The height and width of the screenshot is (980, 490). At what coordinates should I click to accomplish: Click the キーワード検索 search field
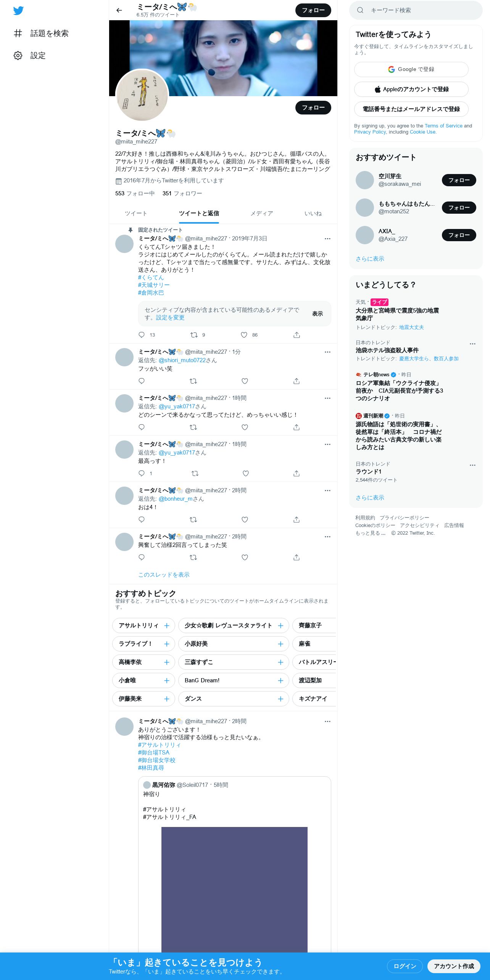coord(416,10)
